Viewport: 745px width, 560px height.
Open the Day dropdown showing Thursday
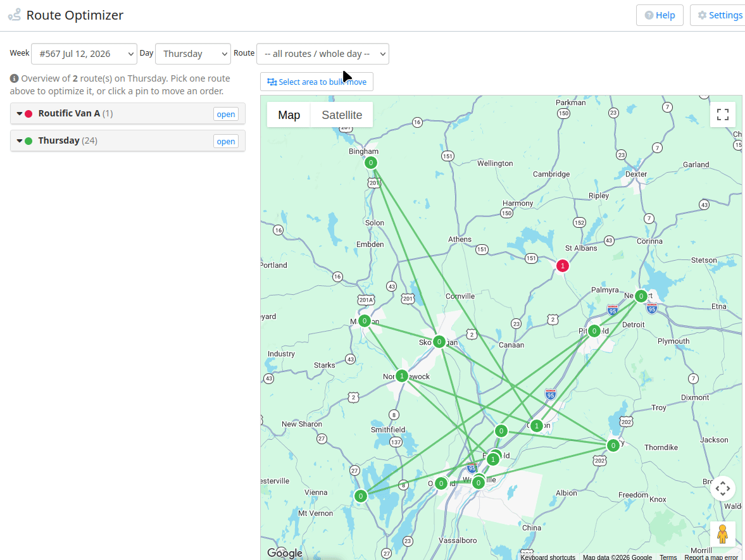pyautogui.click(x=193, y=54)
